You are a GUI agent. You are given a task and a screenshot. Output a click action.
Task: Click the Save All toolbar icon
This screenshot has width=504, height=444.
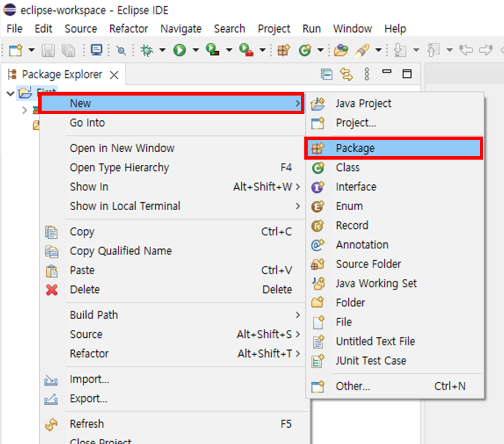point(68,51)
